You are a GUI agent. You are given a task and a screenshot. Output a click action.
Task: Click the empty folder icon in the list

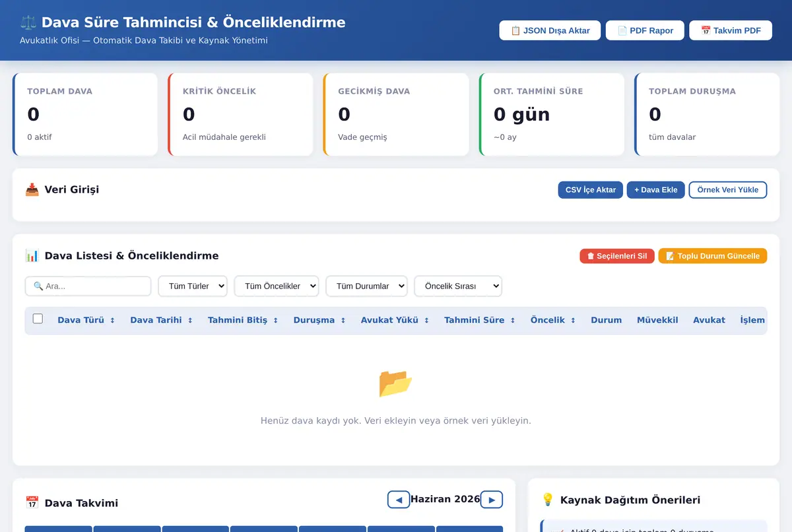396,383
